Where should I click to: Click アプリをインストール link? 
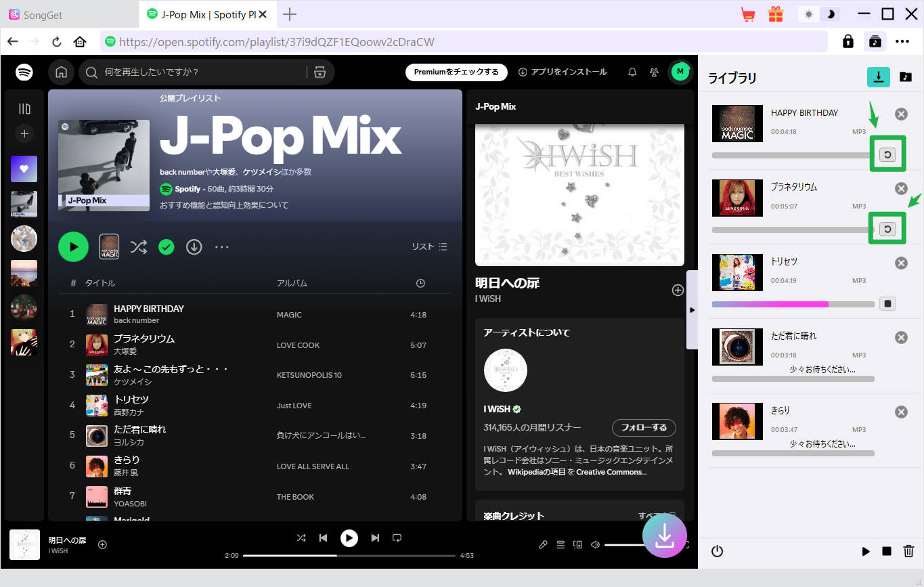point(563,72)
